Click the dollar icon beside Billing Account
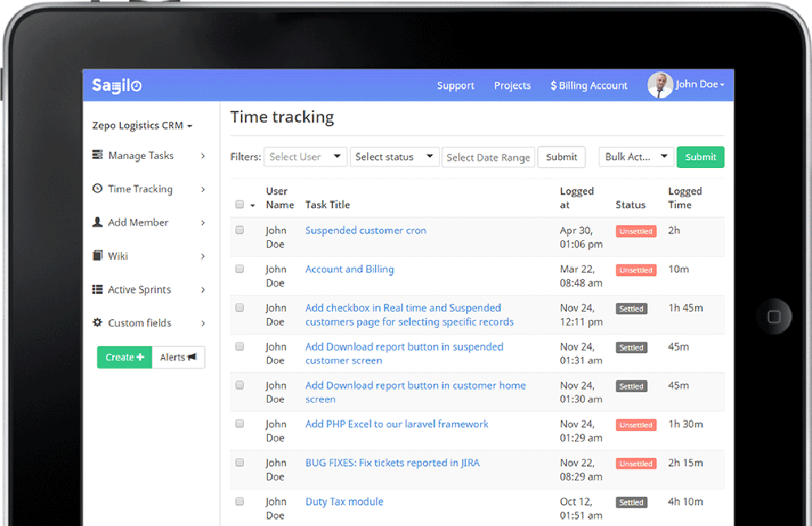812x526 pixels. [554, 85]
